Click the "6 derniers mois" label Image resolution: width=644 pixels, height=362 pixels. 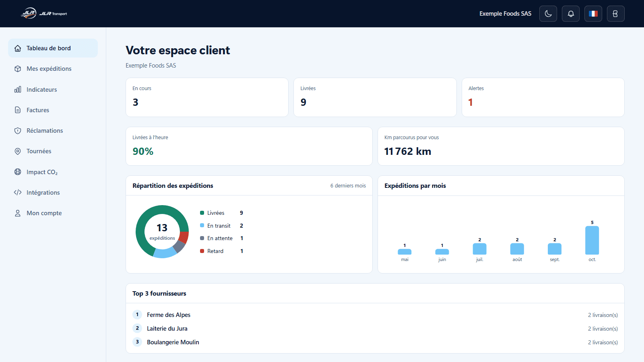point(348,186)
